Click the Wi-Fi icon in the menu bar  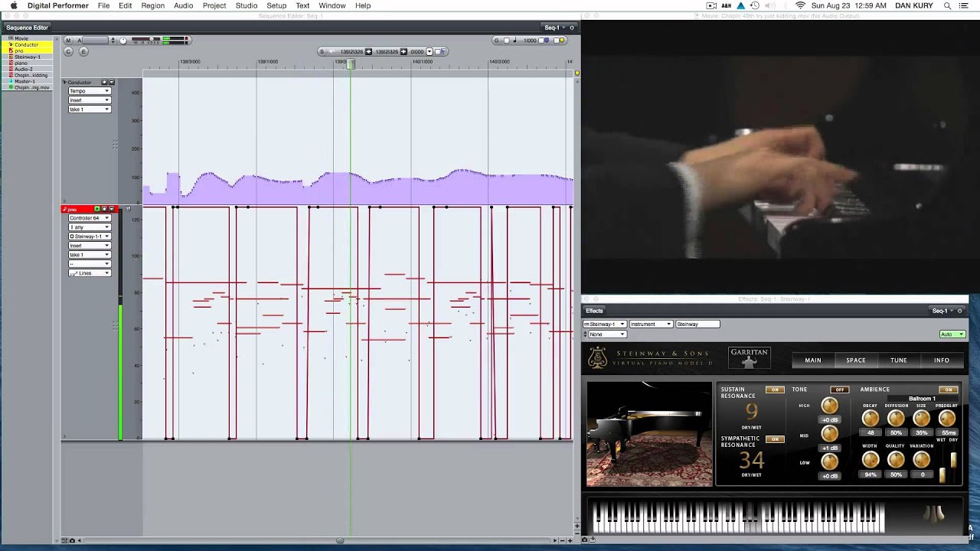pyautogui.click(x=800, y=5)
